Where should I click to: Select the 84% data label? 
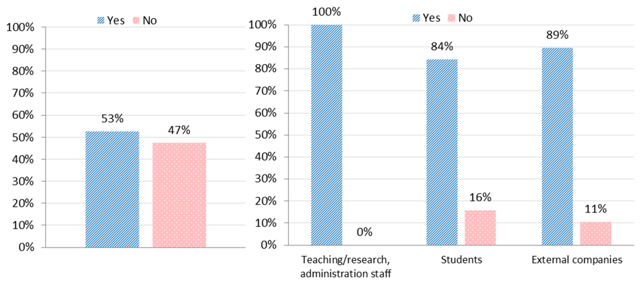(442, 46)
